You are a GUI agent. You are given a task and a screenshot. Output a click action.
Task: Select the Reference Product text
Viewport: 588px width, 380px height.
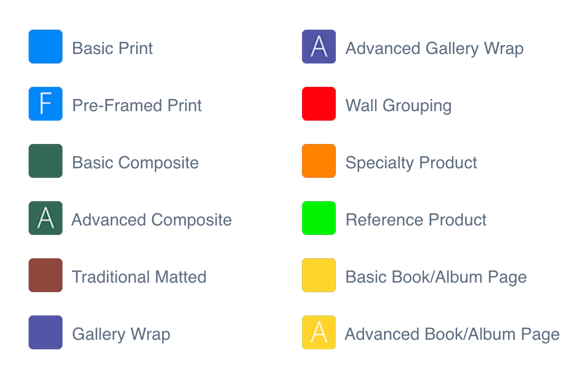[416, 220]
